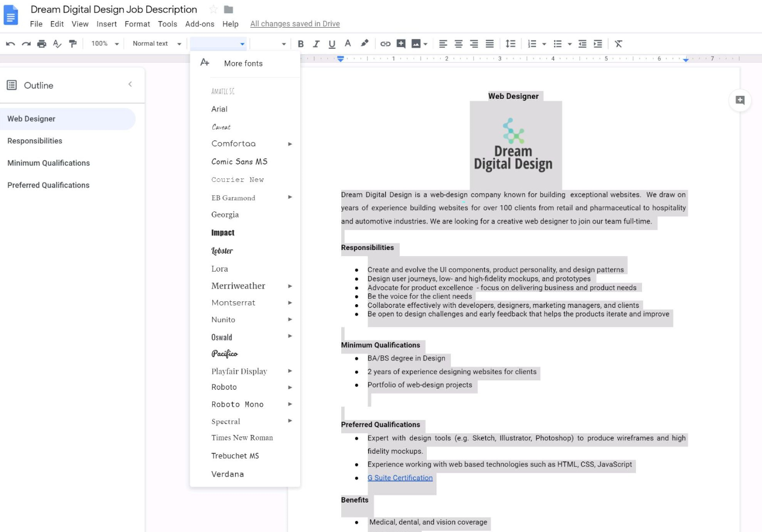
Task: Insert a link from the toolbar
Action: coord(385,43)
